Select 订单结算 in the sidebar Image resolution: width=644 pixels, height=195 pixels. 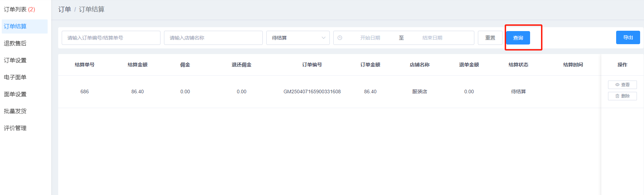pos(15,26)
